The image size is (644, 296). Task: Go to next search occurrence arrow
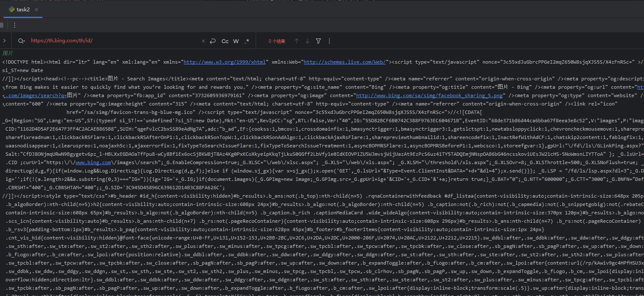coord(308,41)
